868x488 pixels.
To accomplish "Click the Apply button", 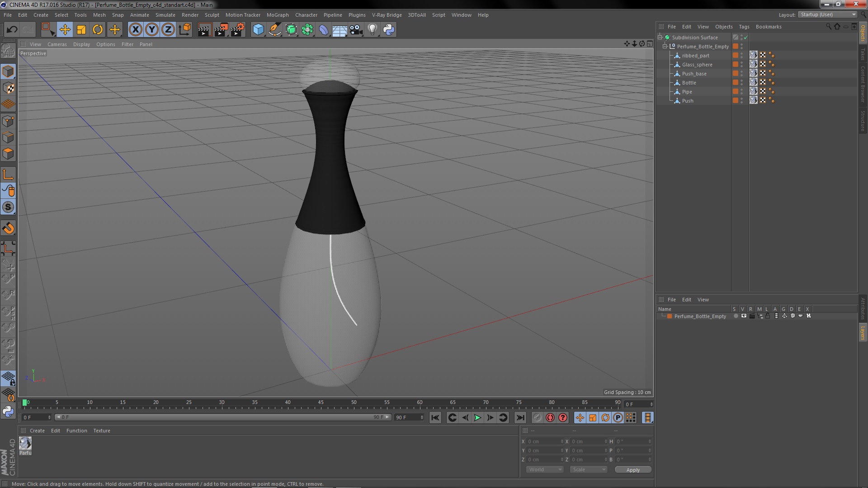I will (633, 470).
